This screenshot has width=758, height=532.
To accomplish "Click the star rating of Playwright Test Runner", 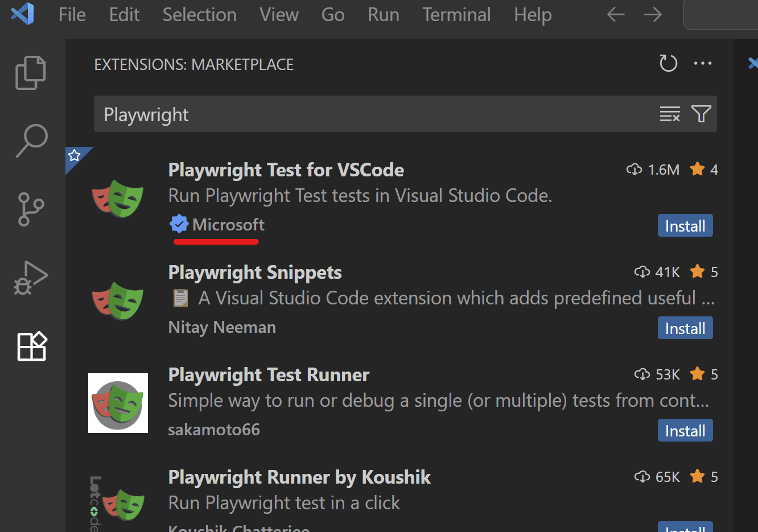I will tap(704, 374).
